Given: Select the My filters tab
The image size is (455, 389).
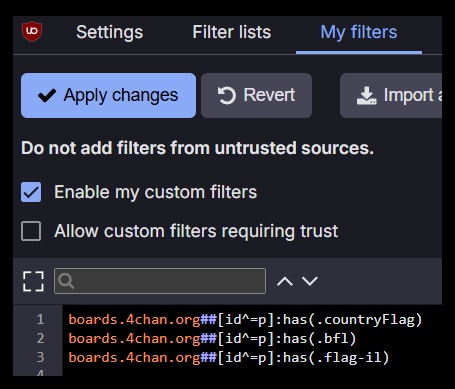Looking at the screenshot, I should click(x=359, y=32).
